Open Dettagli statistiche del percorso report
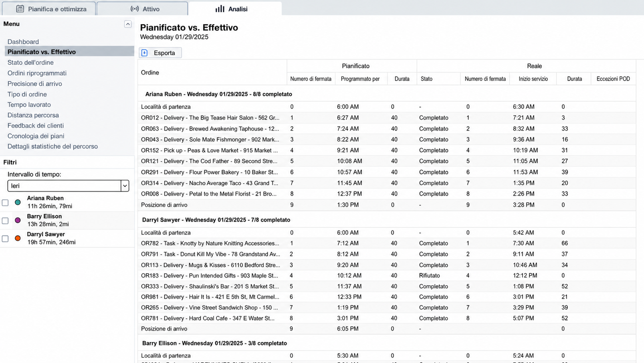644x363 pixels. click(x=53, y=146)
